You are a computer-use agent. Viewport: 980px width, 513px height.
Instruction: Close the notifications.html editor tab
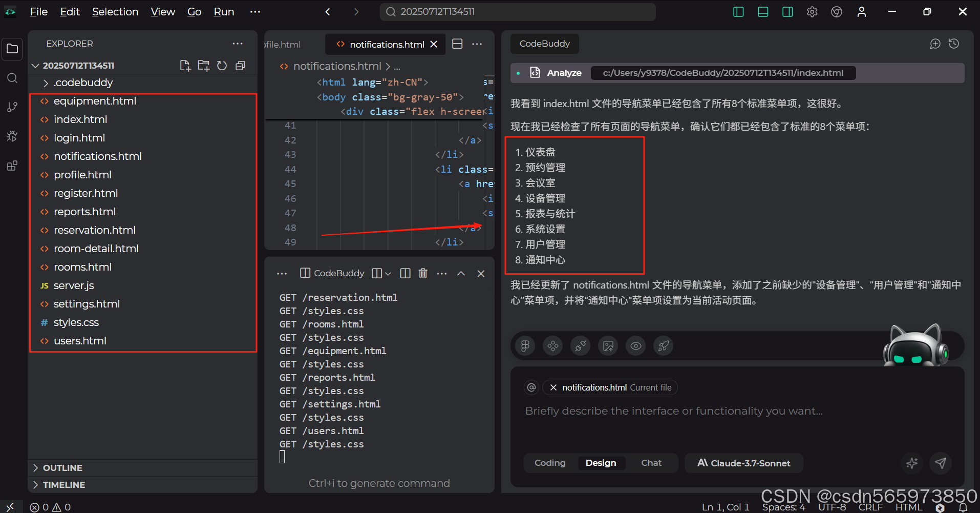(434, 45)
